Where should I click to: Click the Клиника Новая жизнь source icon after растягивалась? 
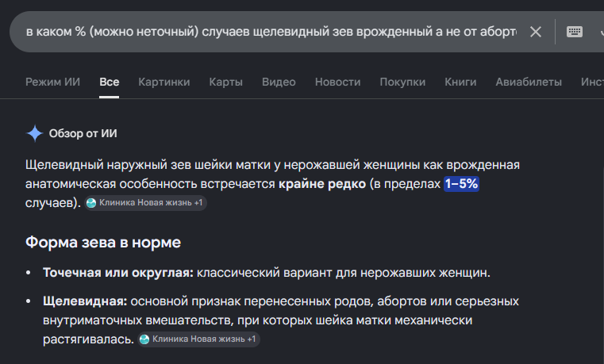tap(144, 339)
